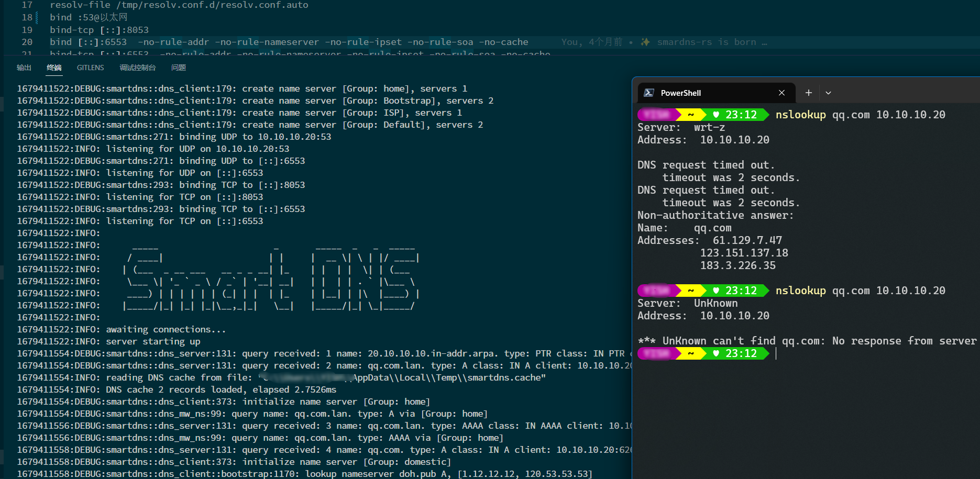Click the 'No response from server' error line
980x479 pixels.
tap(807, 341)
